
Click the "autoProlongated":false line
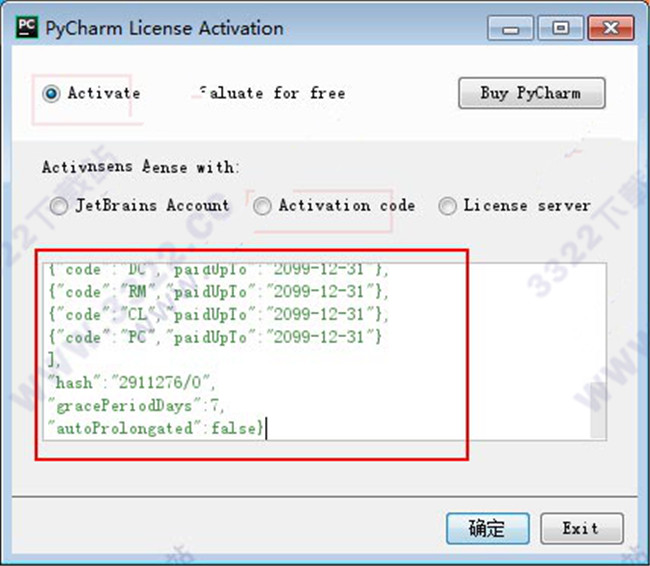tap(156, 428)
